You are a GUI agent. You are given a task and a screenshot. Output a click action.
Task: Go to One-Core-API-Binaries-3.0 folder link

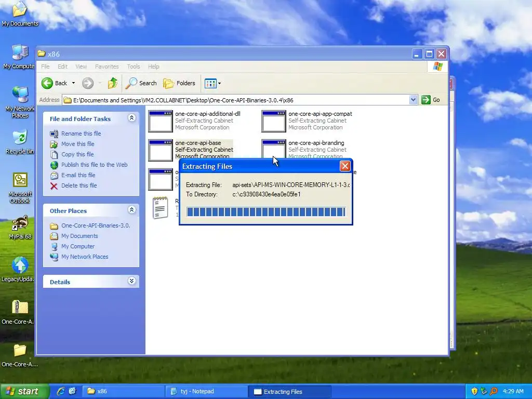point(96,225)
